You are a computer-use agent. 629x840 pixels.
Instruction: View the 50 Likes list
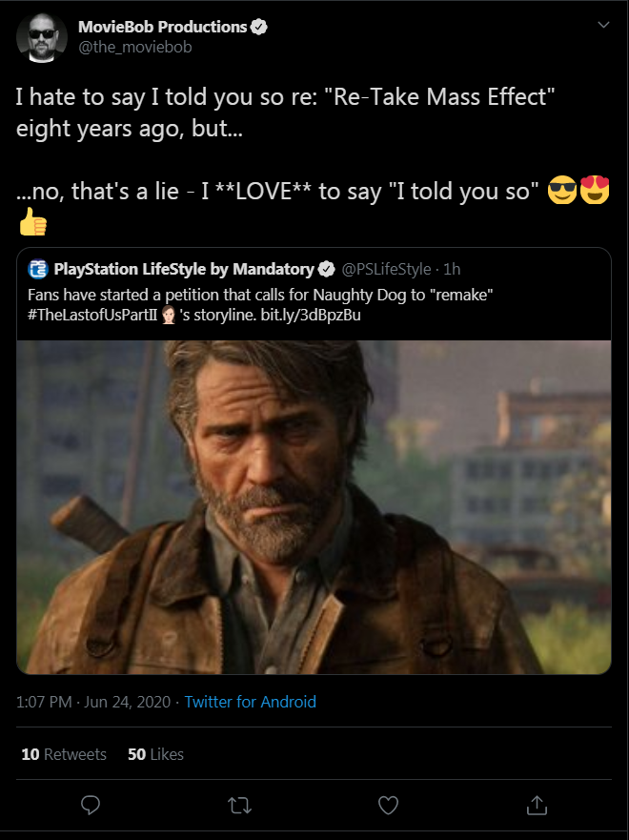155,754
